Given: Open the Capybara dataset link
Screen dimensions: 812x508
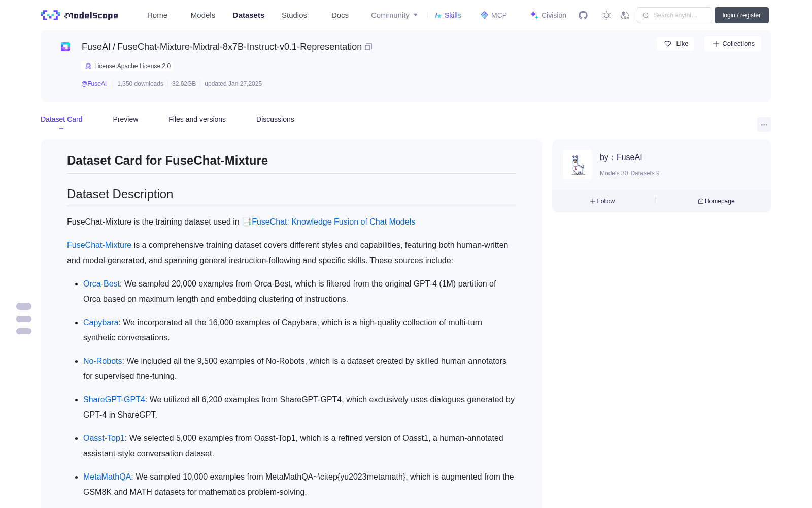Looking at the screenshot, I should pyautogui.click(x=101, y=323).
